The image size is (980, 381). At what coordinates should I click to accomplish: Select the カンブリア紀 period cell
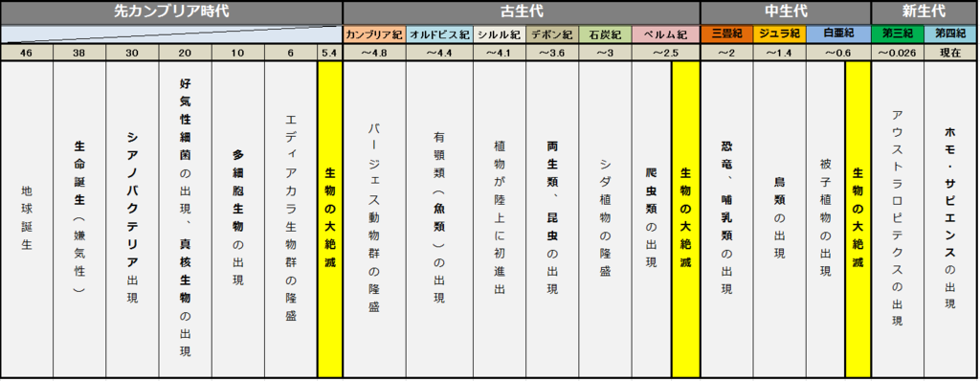point(374,34)
